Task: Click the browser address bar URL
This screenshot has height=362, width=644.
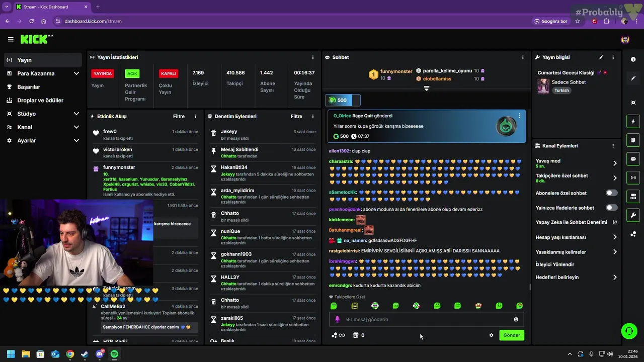Action: (93, 21)
